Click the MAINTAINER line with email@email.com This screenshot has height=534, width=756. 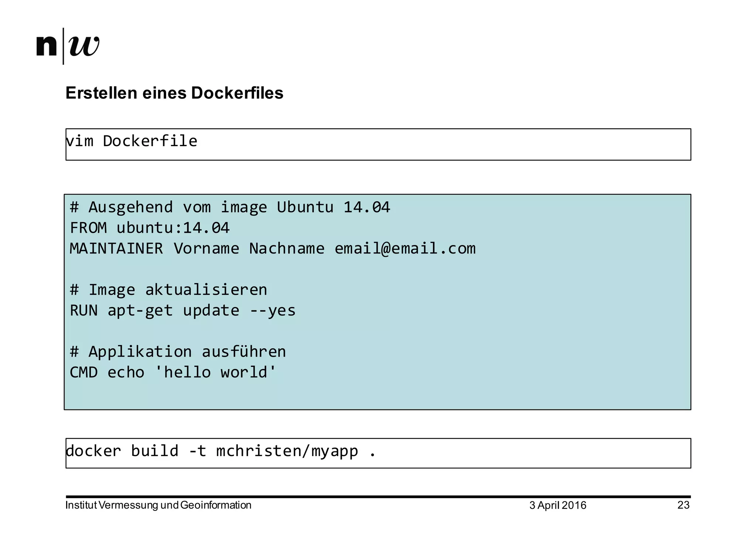[x=273, y=248]
